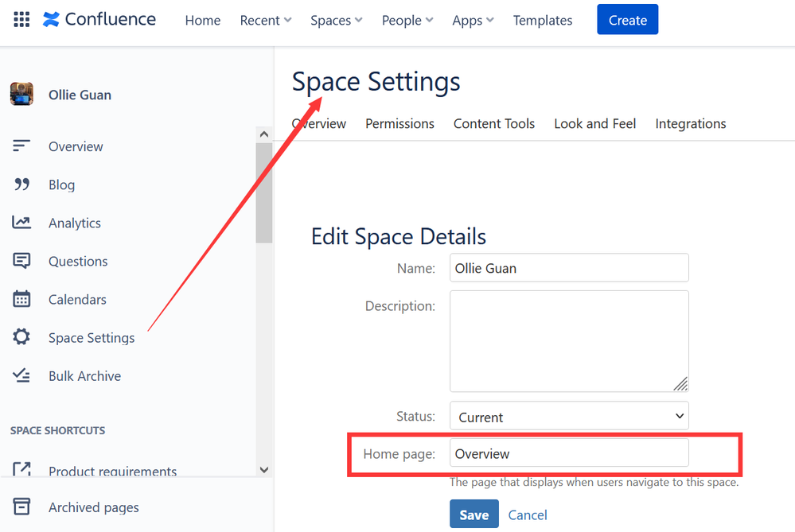Open Bulk Archive in the sidebar
The width and height of the screenshot is (795, 532).
[84, 376]
